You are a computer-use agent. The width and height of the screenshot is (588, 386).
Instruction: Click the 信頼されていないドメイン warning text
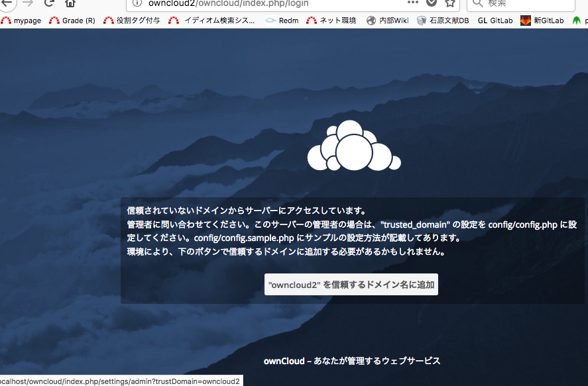click(x=247, y=211)
